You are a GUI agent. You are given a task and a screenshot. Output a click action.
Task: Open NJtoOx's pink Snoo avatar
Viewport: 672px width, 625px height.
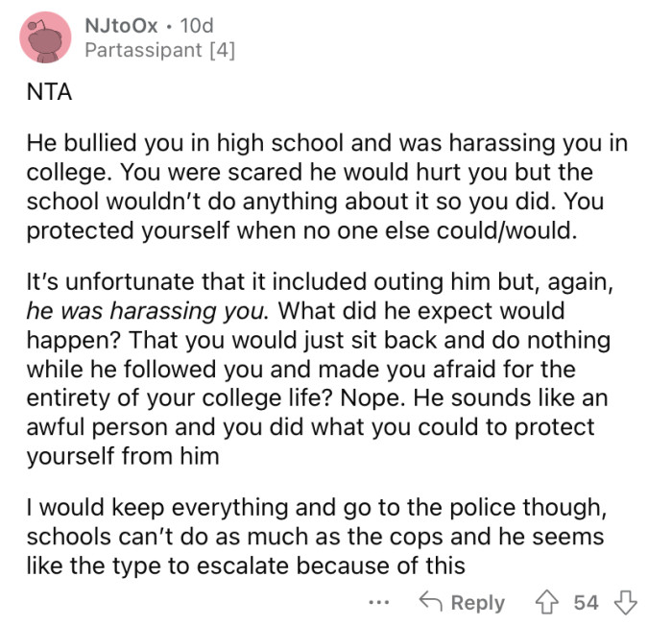(45, 37)
